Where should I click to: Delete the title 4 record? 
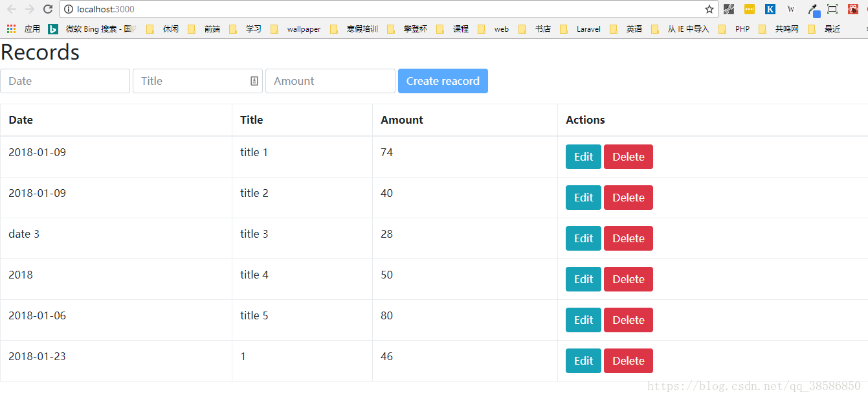[629, 279]
